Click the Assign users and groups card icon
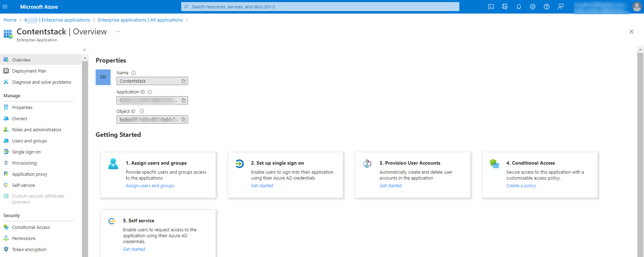Viewport: 644px width, 257px height. coord(113,164)
